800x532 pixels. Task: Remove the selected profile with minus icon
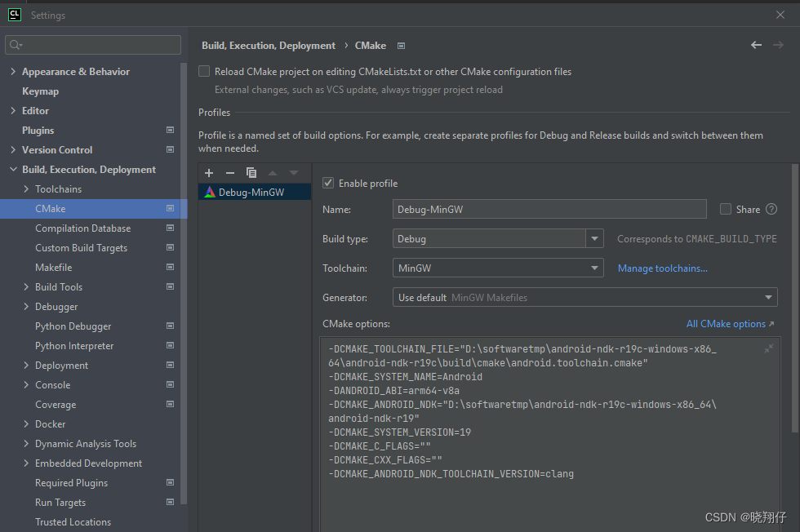point(230,173)
